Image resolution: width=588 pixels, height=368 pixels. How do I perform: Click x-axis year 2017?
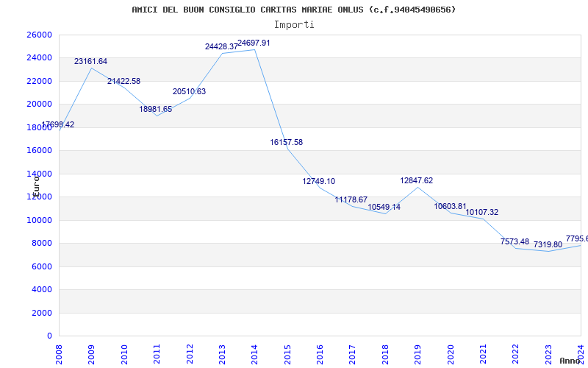click(x=353, y=354)
